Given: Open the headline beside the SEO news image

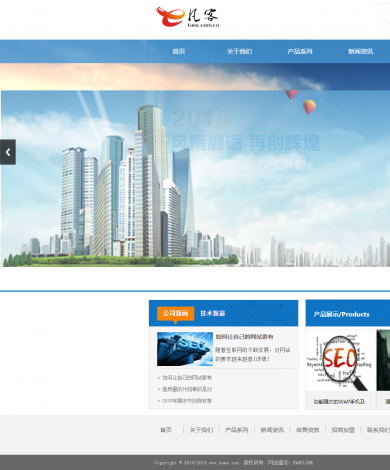Looking at the screenshot, I should [x=244, y=337].
